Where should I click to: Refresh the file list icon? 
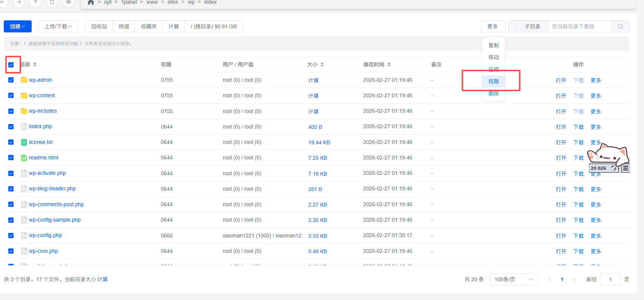(x=52, y=2)
